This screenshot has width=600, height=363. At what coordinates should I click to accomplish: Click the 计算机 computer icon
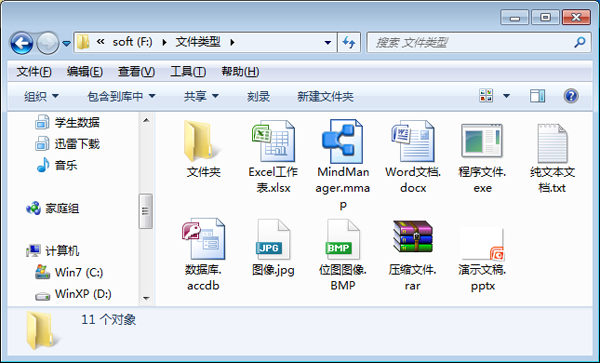coord(33,251)
